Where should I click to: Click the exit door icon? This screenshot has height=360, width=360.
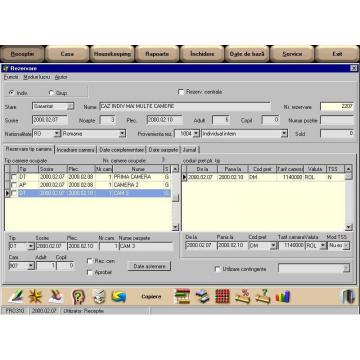pyautogui.click(x=348, y=296)
